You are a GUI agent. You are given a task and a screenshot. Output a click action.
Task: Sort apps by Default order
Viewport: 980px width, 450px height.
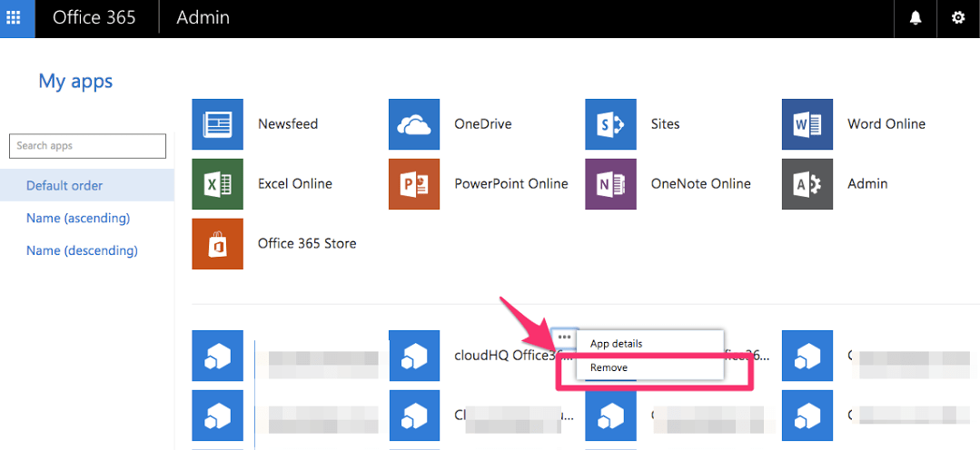[x=87, y=185]
